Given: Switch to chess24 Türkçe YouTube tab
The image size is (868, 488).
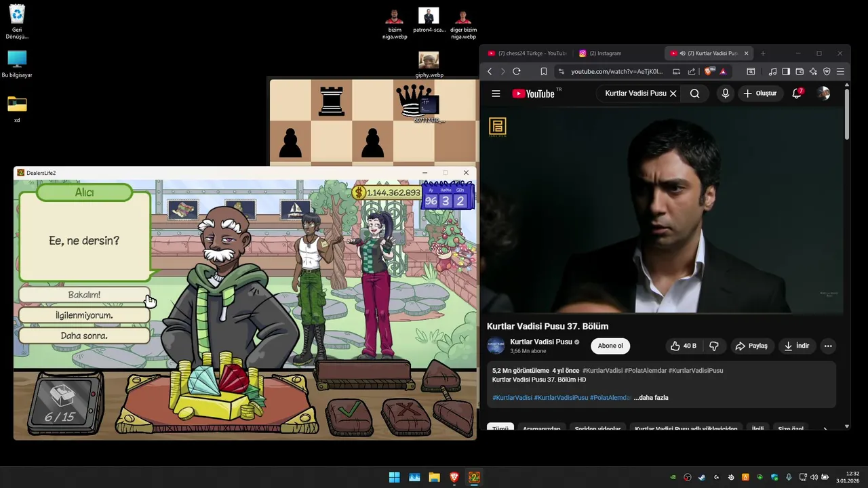Looking at the screenshot, I should [527, 53].
